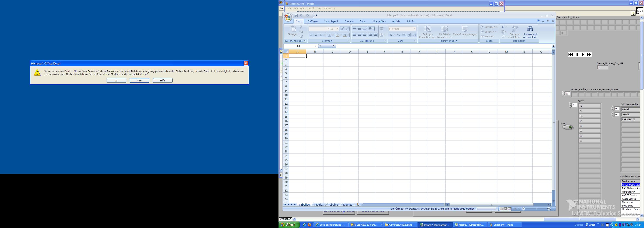This screenshot has height=228, width=644.
Task: Click the LabVIEW skip-to-start control
Action: [571, 55]
